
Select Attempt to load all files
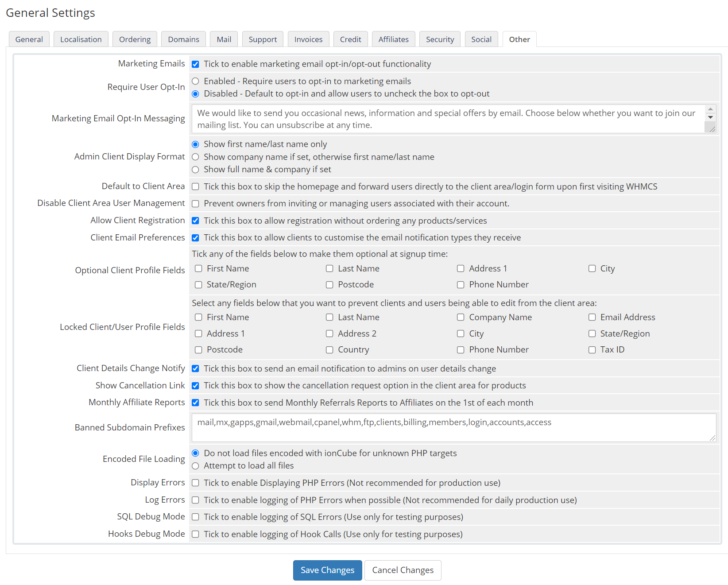195,466
